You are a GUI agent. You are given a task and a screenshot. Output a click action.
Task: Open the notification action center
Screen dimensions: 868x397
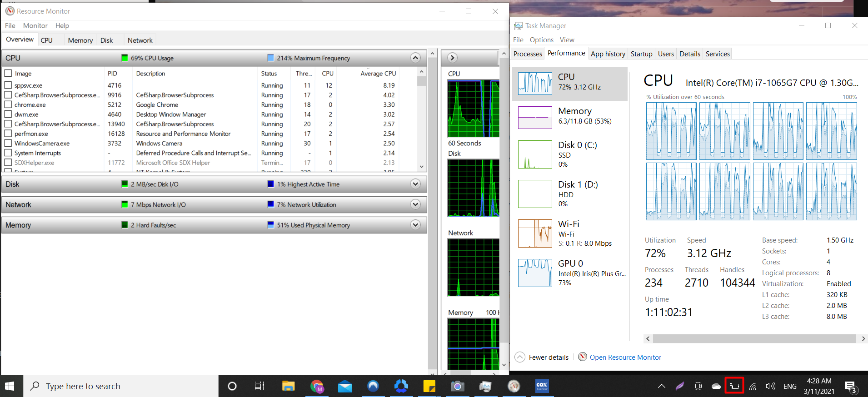851,387
